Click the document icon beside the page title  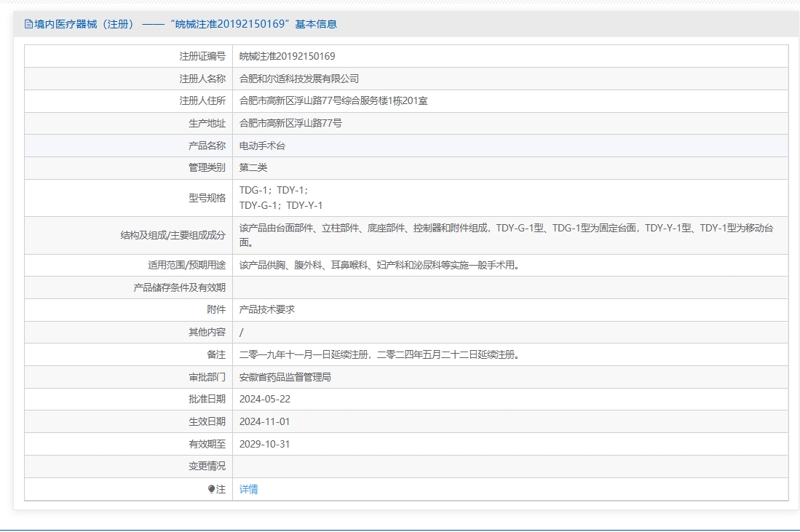[28, 24]
